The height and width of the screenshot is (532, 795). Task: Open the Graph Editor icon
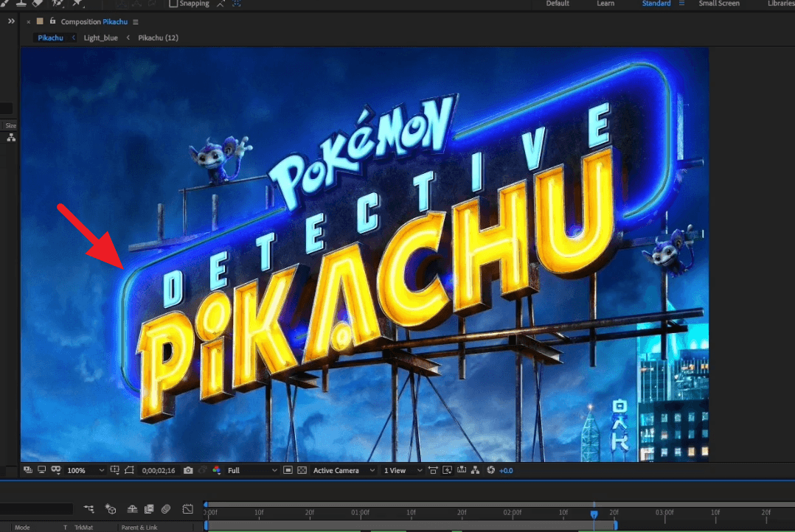[187, 508]
